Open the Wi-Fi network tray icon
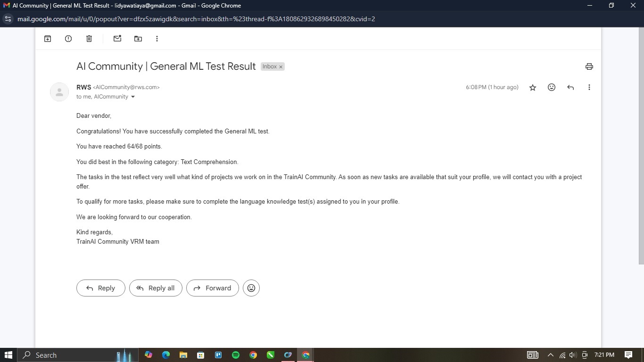644x362 pixels. pyautogui.click(x=562, y=355)
